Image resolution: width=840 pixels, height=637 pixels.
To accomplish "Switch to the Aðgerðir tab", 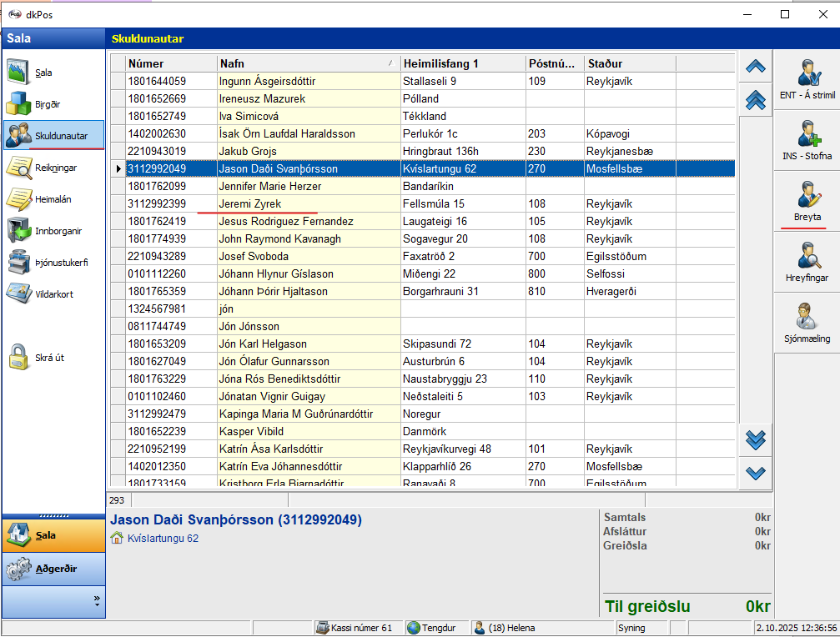I will (54, 569).
